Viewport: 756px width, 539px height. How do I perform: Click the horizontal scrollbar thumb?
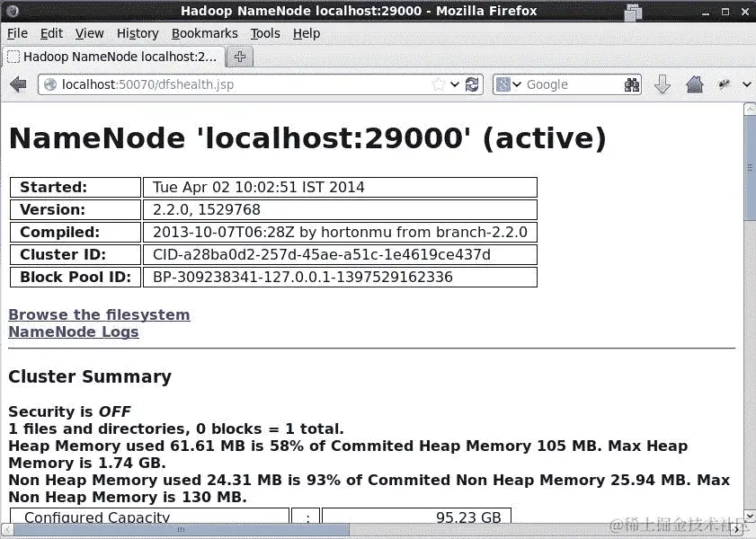(182, 530)
